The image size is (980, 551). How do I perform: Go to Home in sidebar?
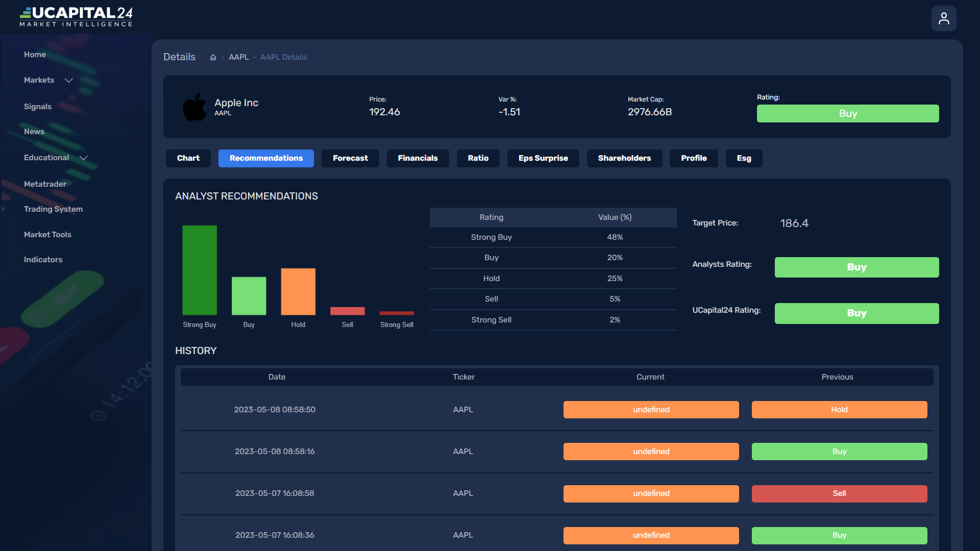pyautogui.click(x=35, y=55)
